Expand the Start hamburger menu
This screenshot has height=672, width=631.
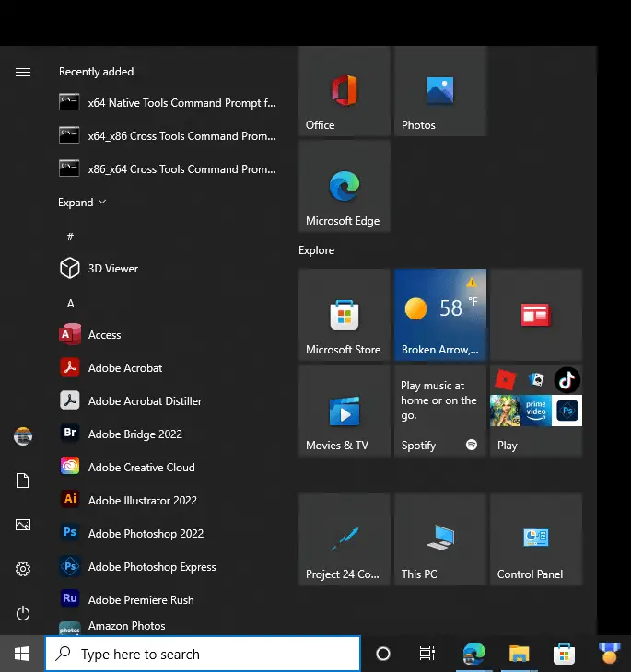[x=23, y=72]
